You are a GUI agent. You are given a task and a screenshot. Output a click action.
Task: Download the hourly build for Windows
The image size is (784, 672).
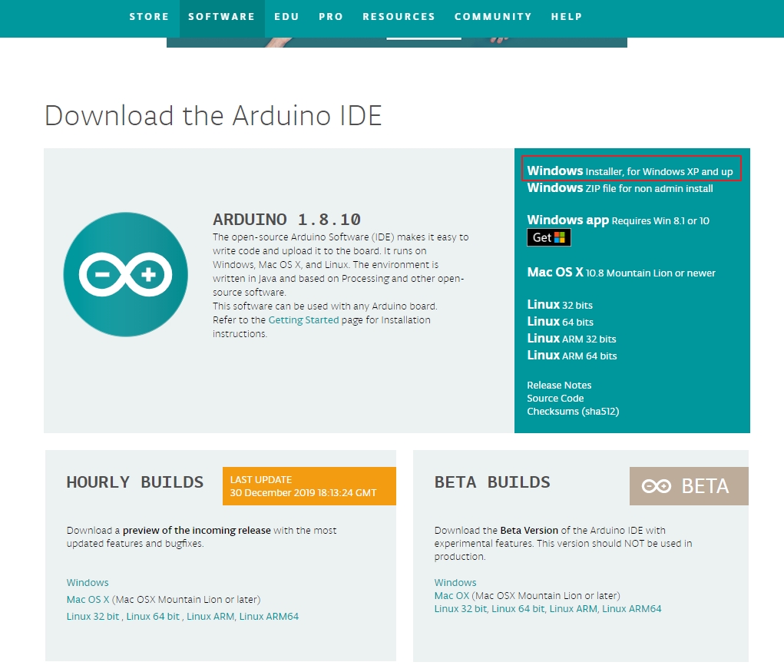pos(88,582)
